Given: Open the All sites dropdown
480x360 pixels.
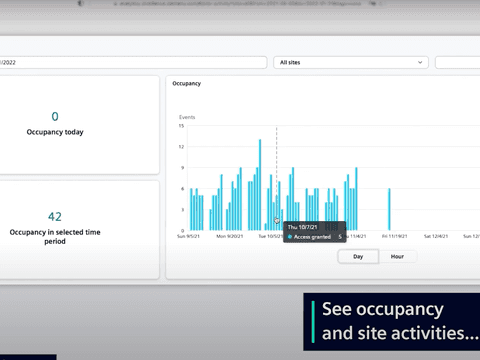Looking at the screenshot, I should pyautogui.click(x=351, y=62).
